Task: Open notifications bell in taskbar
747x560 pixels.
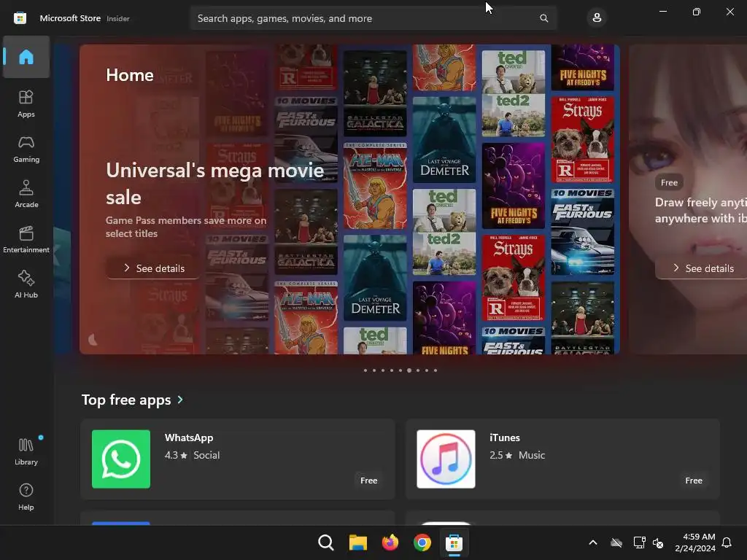Action: click(x=727, y=542)
